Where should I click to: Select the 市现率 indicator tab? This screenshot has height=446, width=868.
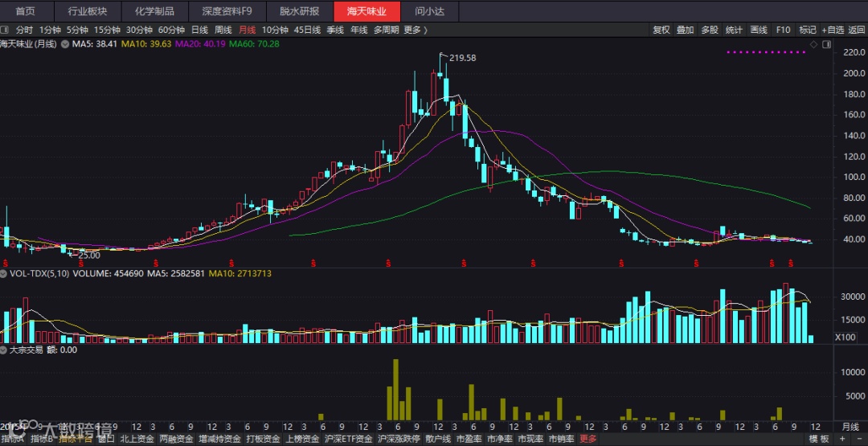coord(530,440)
